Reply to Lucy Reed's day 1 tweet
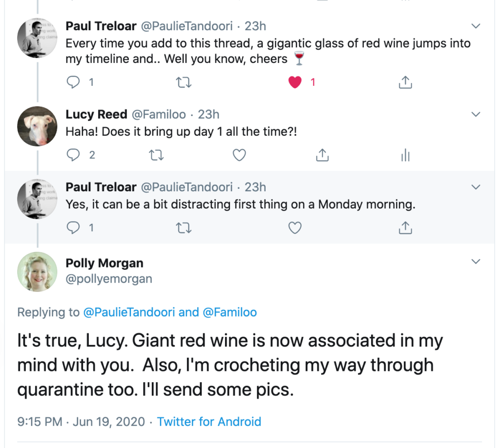This screenshot has width=500, height=448. coord(73,155)
